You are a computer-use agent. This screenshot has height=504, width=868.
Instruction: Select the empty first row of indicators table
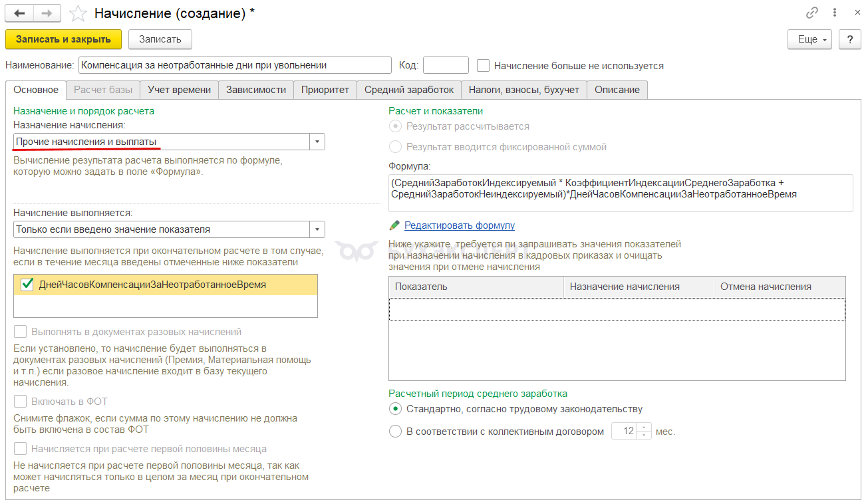click(617, 309)
